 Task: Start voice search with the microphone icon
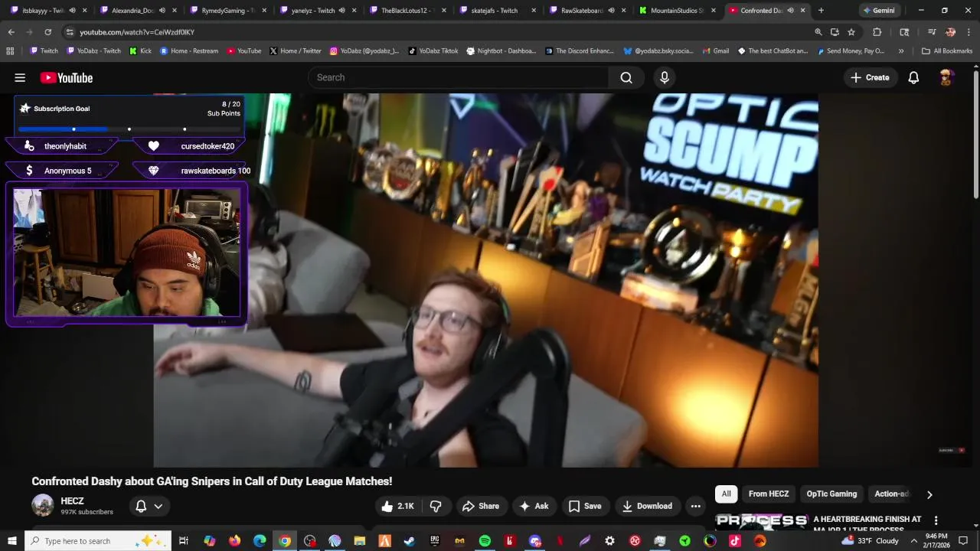tap(665, 77)
